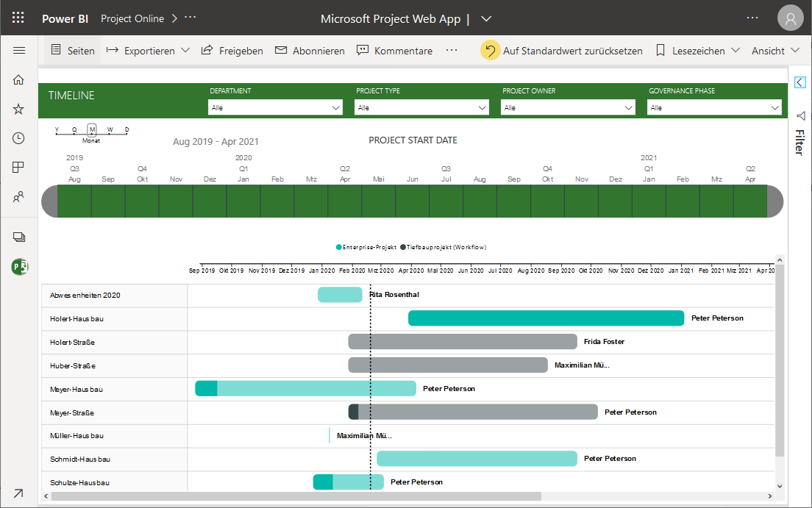Click the Huber-Straße row label
This screenshot has height=508, width=812.
click(73, 365)
